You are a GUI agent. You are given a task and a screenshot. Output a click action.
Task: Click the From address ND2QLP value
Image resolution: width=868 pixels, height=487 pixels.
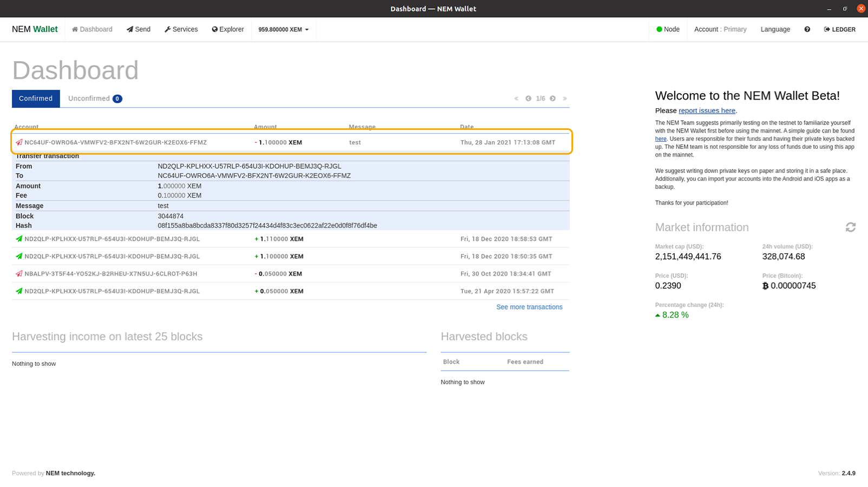click(249, 166)
